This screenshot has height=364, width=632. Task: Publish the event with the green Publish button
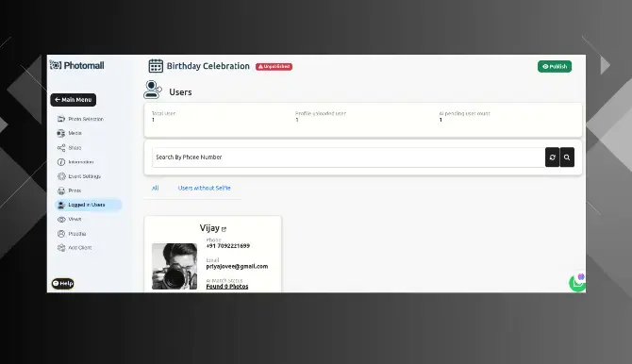pyautogui.click(x=555, y=67)
